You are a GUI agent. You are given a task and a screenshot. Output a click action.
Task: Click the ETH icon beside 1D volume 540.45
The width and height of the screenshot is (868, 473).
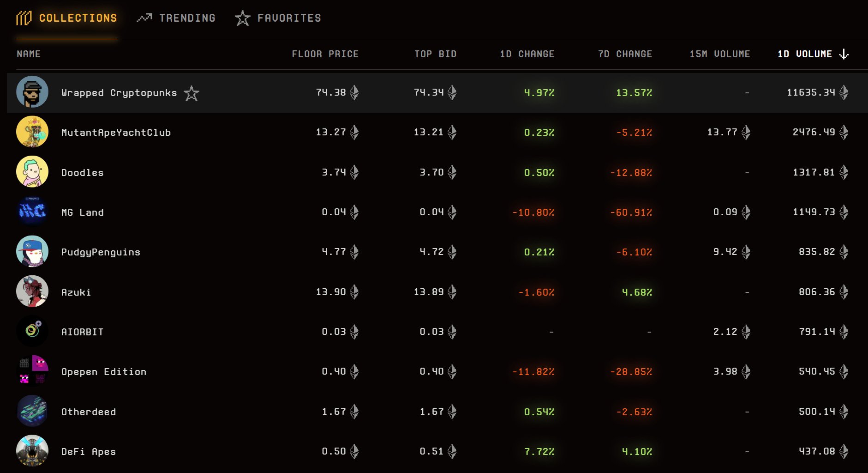(844, 371)
